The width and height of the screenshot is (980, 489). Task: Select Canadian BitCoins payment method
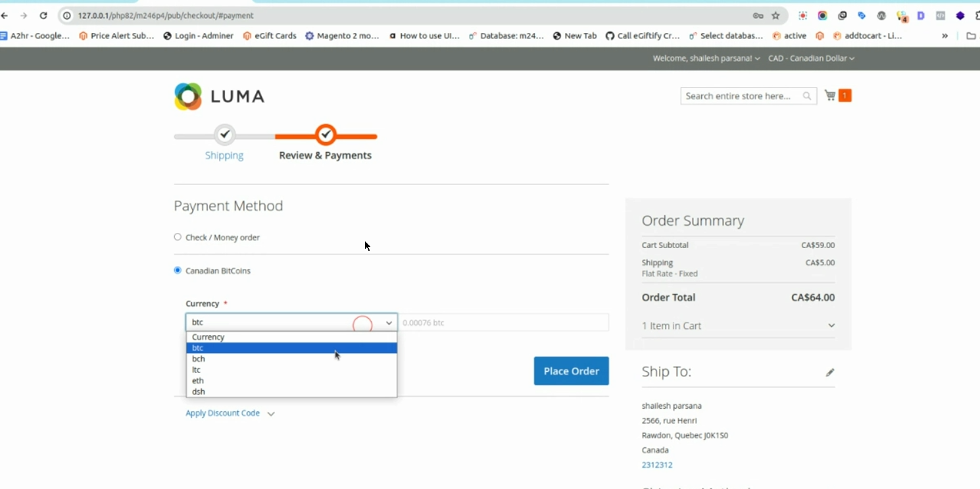tap(178, 270)
